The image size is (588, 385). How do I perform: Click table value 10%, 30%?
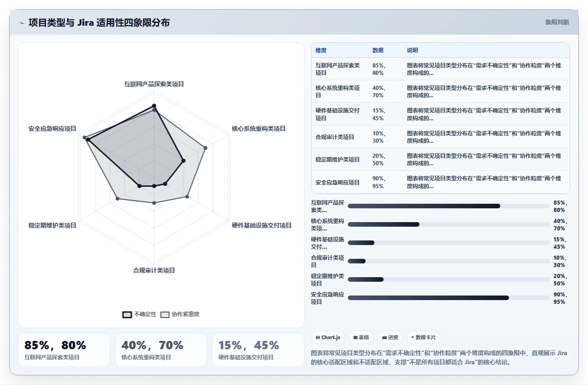[x=379, y=137]
